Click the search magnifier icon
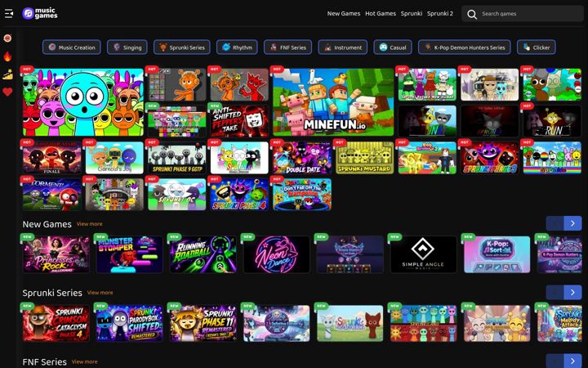This screenshot has height=368, width=588. [472, 14]
